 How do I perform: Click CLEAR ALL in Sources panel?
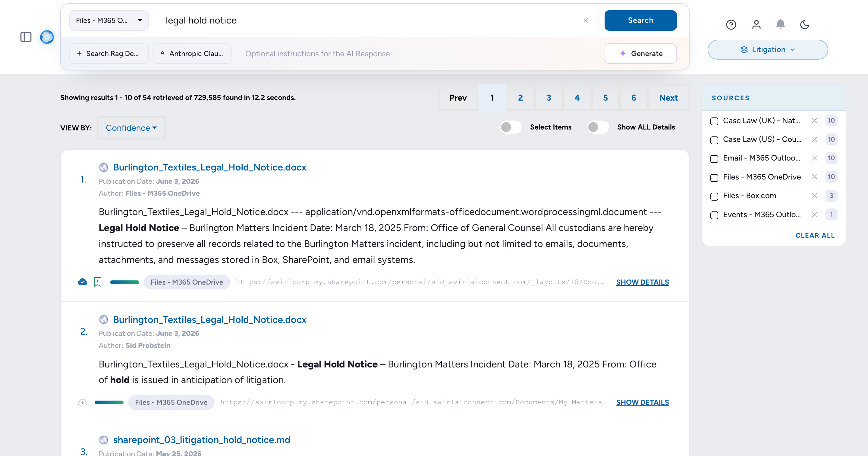[815, 236]
